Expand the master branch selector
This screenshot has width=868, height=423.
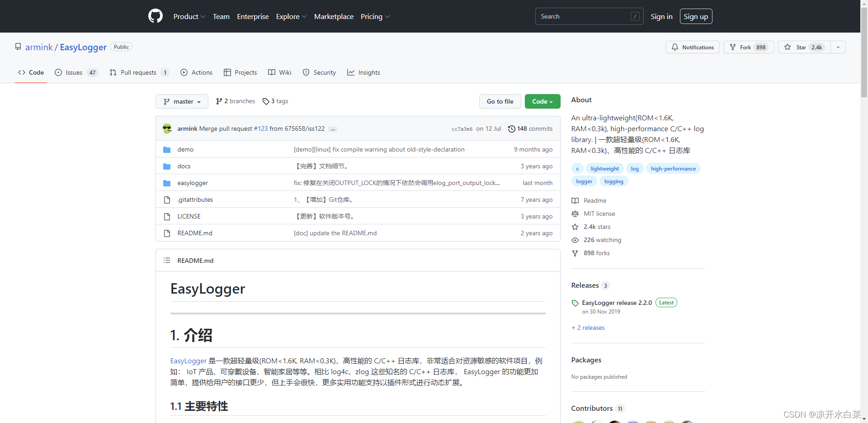coord(182,101)
